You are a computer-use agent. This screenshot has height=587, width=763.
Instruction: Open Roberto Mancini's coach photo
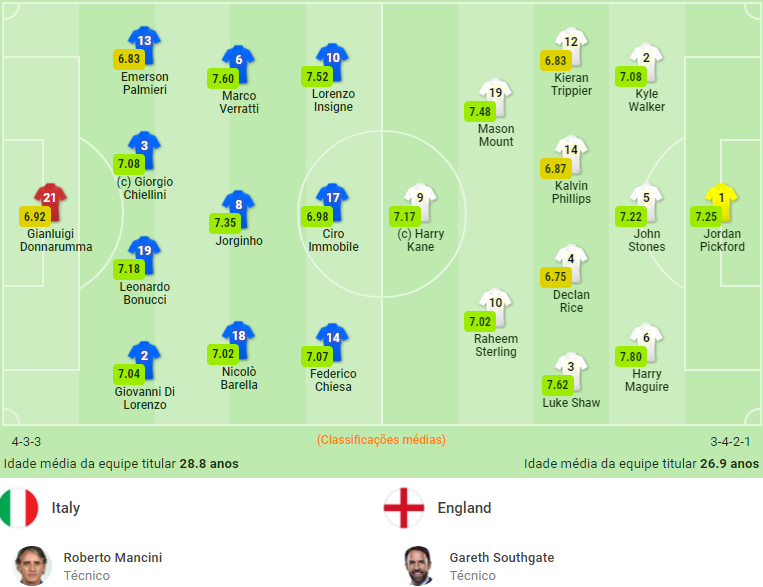coord(32,566)
